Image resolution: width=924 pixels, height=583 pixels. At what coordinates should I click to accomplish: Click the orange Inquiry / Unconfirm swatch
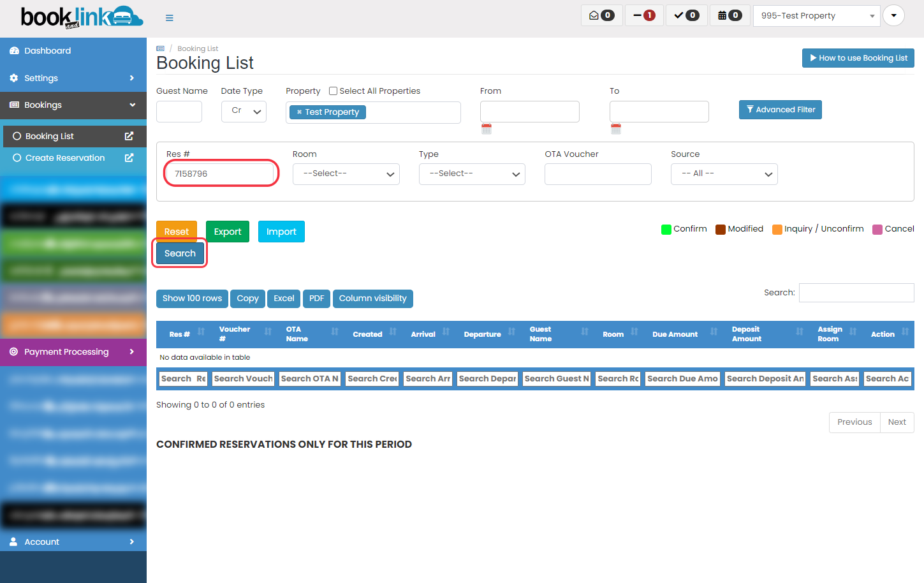tap(777, 230)
